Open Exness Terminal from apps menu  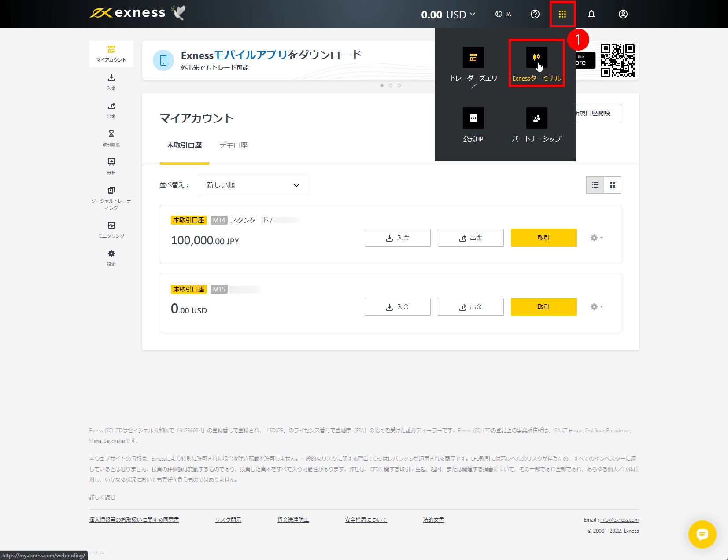(536, 63)
